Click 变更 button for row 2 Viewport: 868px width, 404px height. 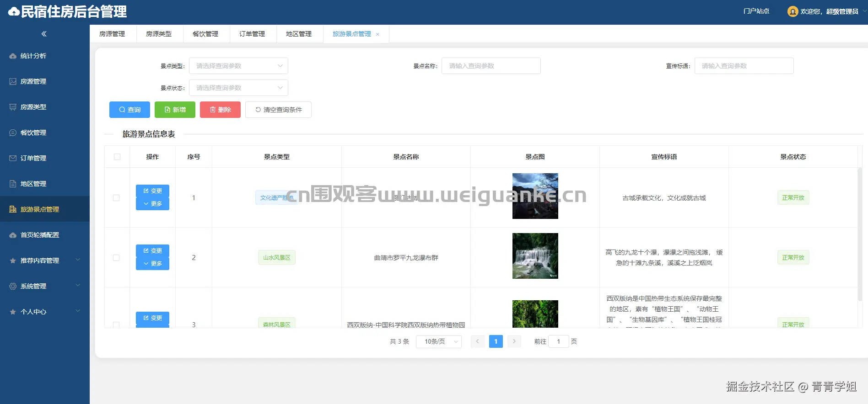click(x=152, y=251)
